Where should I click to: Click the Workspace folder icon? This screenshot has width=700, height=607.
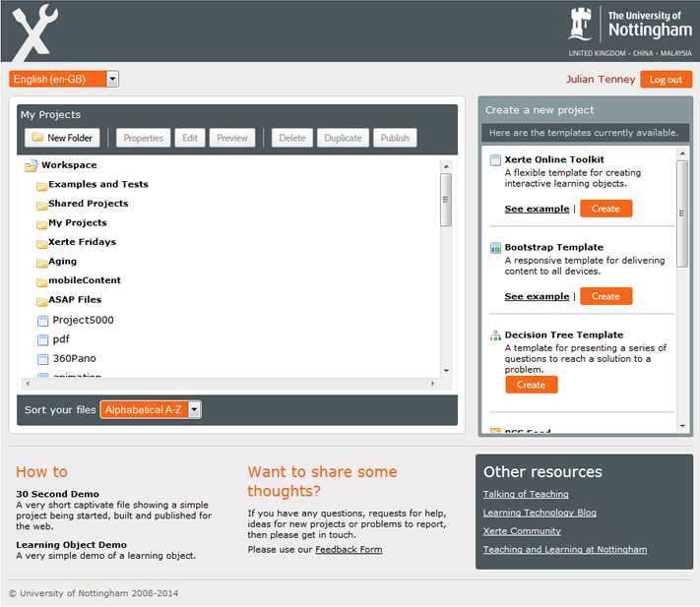(31, 166)
